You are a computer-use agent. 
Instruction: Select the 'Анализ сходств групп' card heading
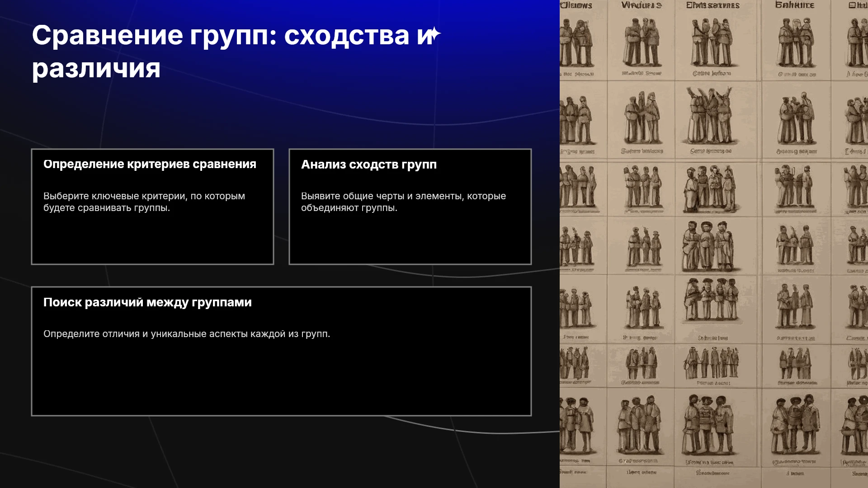(369, 164)
